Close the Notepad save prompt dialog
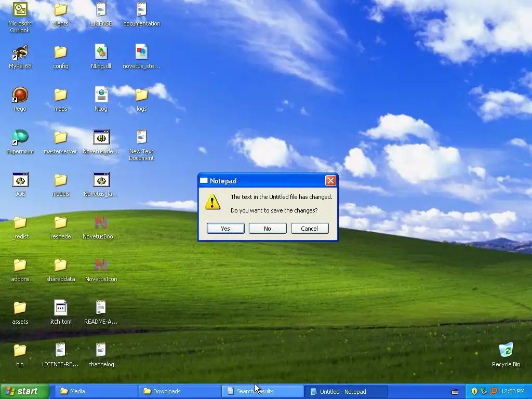This screenshot has width=532, height=399. (x=330, y=180)
